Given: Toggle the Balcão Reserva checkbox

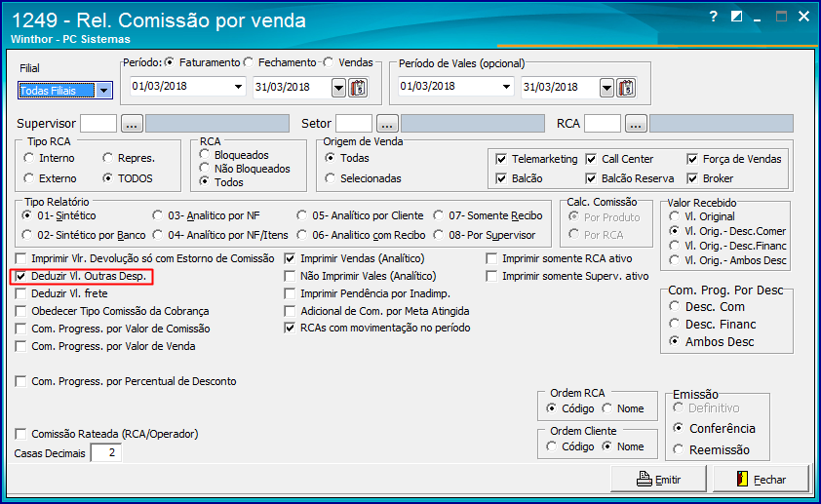Looking at the screenshot, I should click(591, 178).
